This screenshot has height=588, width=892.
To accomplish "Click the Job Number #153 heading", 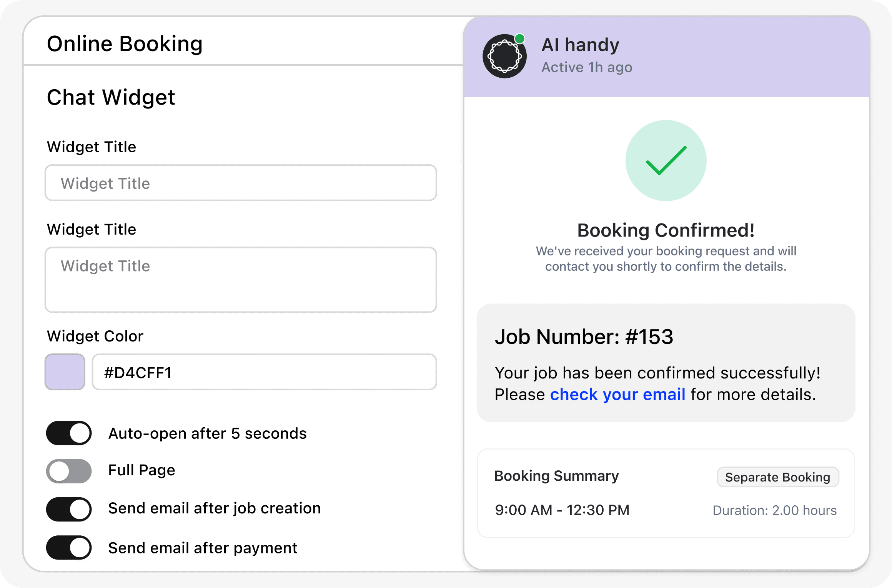I will (584, 337).
